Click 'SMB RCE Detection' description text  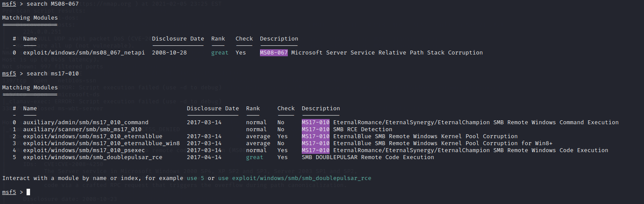point(362,129)
